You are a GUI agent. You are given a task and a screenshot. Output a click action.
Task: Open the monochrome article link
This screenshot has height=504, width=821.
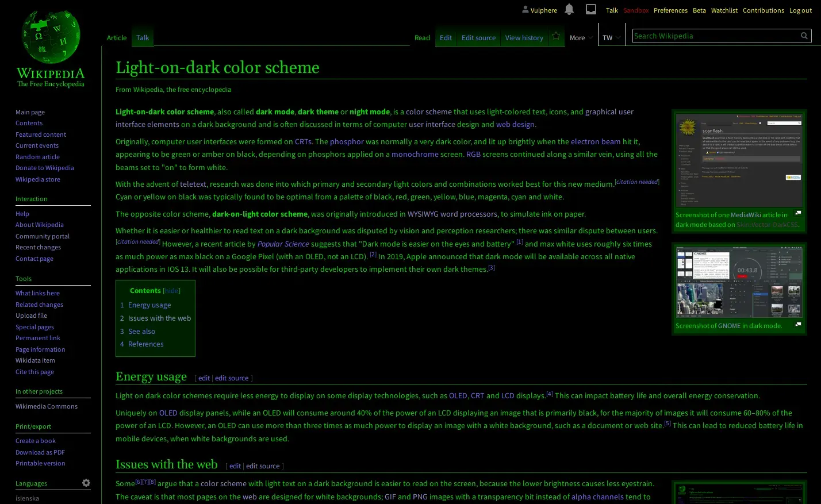click(x=415, y=154)
